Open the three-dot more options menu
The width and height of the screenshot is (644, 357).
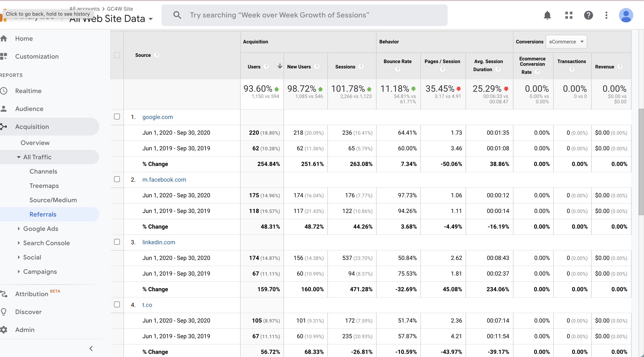(606, 15)
